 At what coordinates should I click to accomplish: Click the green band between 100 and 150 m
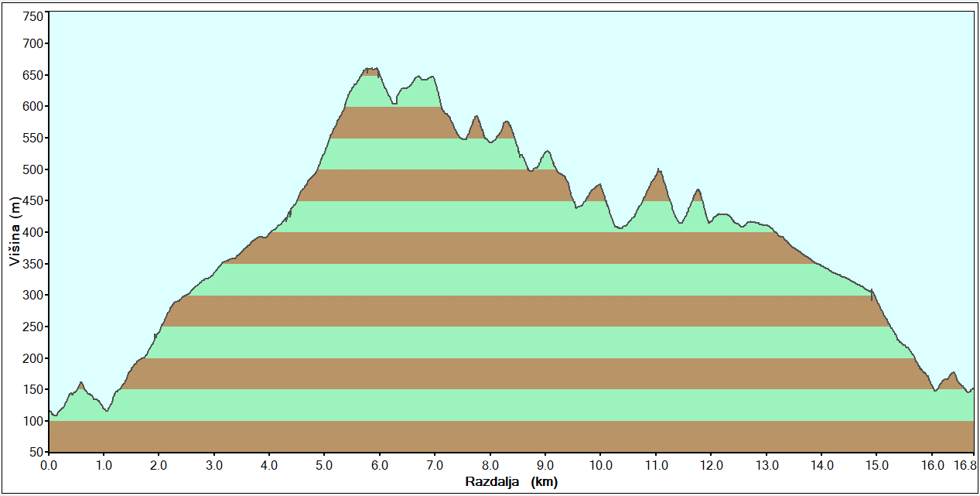(510, 405)
